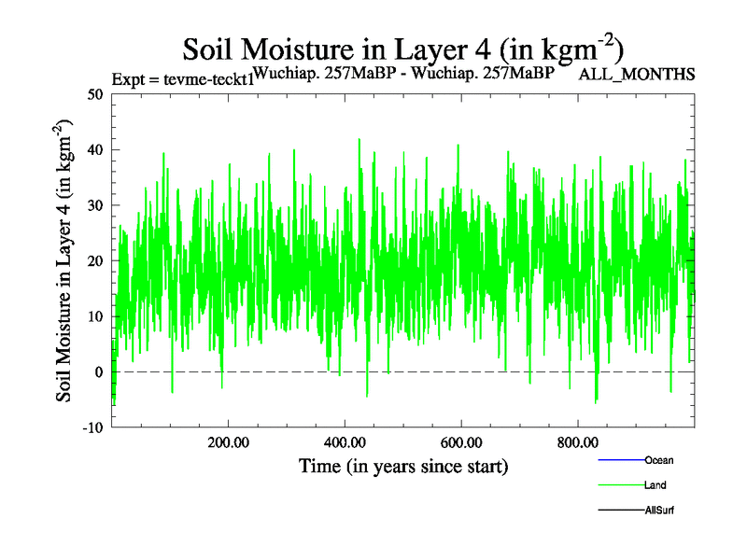Click the 400.00 x-axis tick label

pos(345,441)
